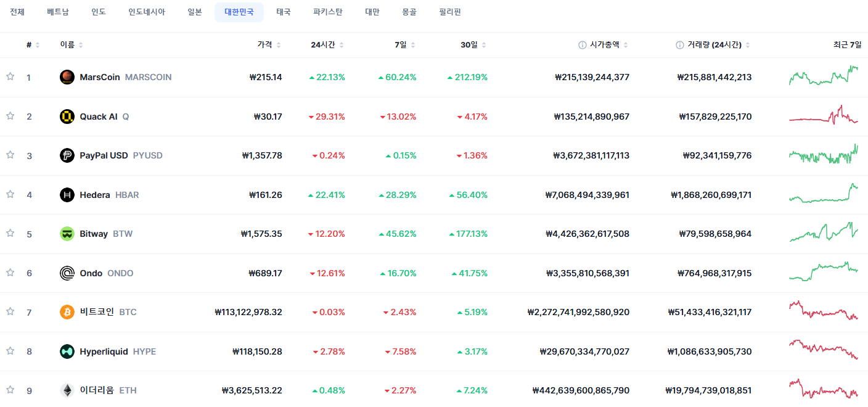This screenshot has width=868, height=407.
Task: Click the orange Bitcoin logo icon
Action: pos(67,312)
